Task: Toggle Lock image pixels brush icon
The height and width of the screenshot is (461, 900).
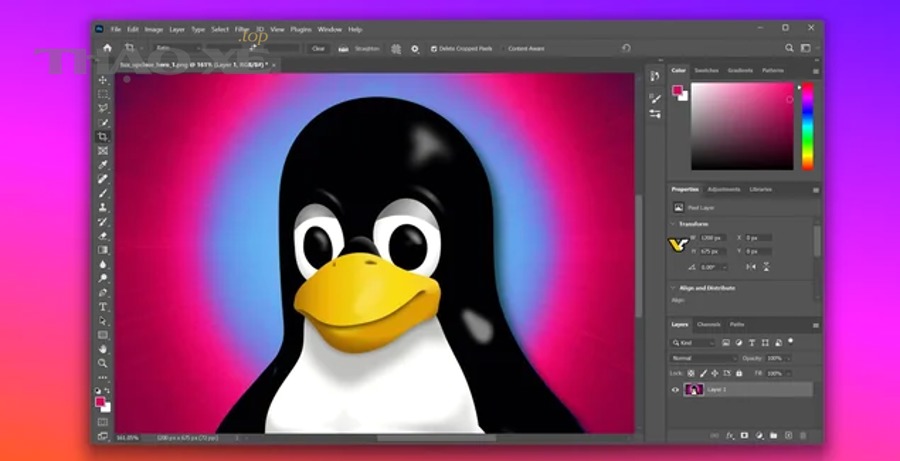Action: pos(704,373)
